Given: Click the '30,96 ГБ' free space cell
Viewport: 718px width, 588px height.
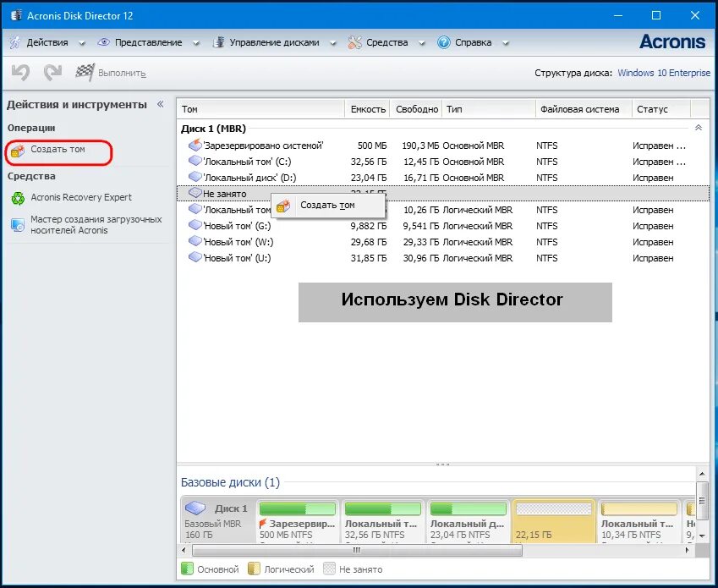Looking at the screenshot, I should pyautogui.click(x=421, y=258).
